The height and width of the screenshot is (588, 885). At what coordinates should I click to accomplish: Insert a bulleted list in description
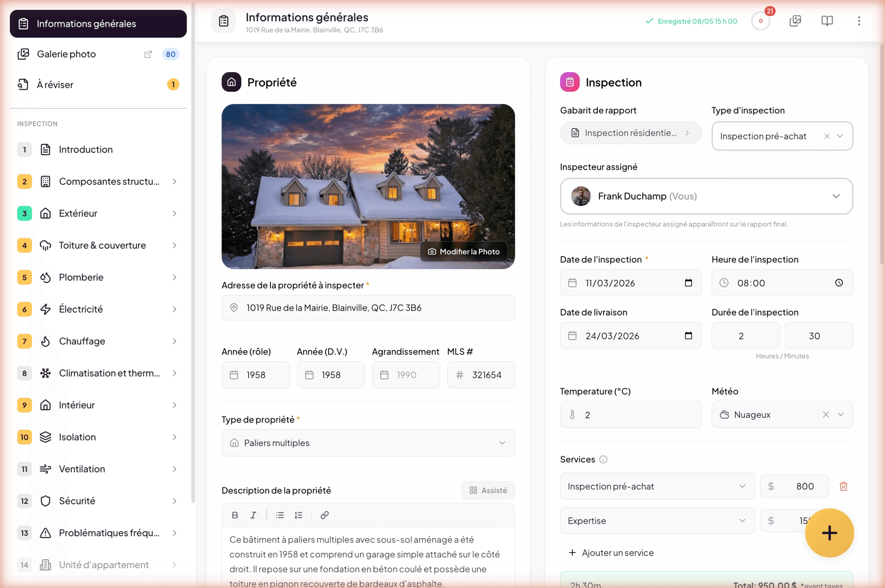click(x=280, y=515)
